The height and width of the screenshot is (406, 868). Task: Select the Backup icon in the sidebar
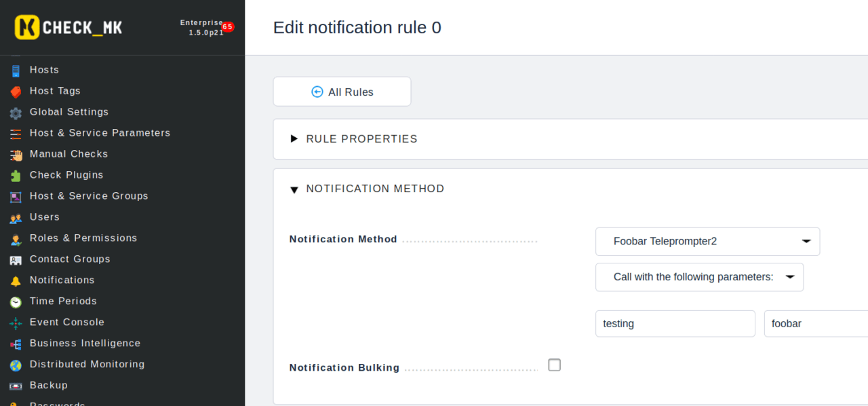[15, 386]
